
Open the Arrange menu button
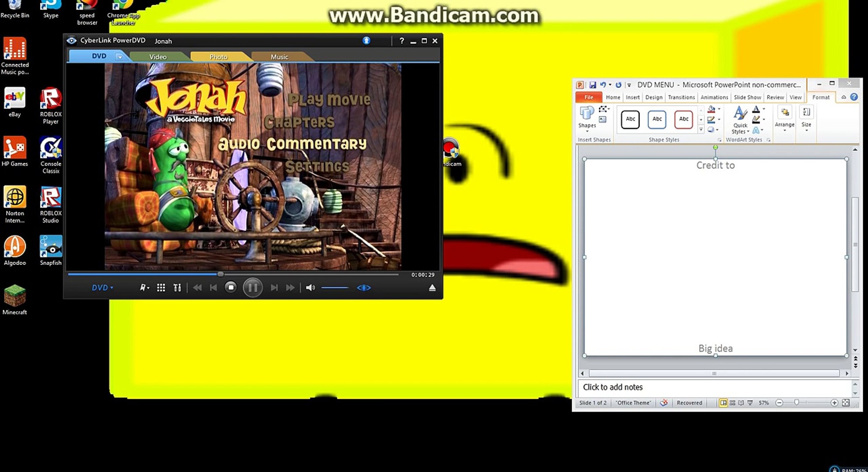click(x=785, y=118)
